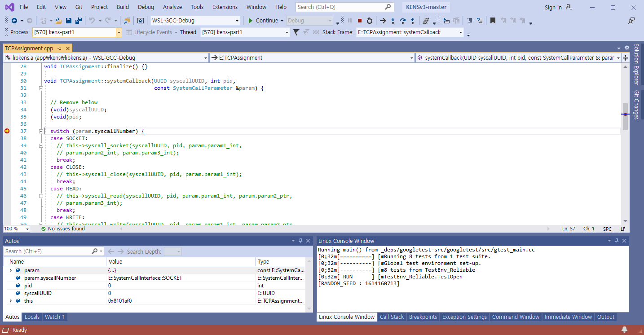Click the Comment Out Selection icon

[x=470, y=21]
